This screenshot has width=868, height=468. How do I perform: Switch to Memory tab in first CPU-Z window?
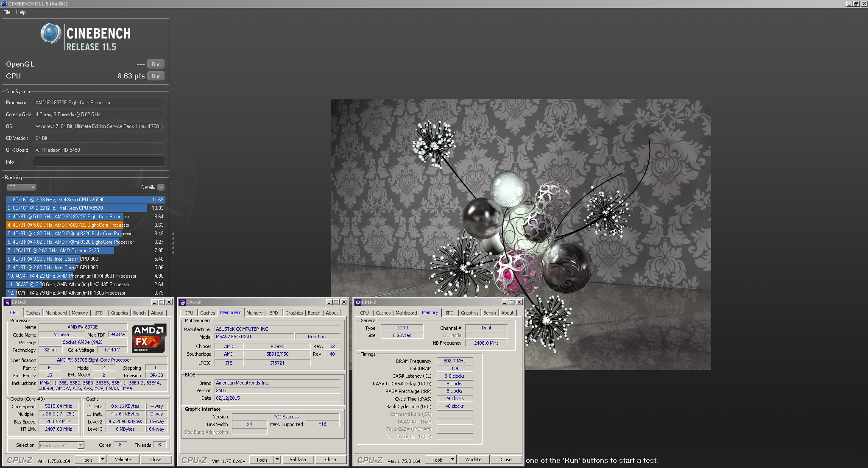point(80,313)
